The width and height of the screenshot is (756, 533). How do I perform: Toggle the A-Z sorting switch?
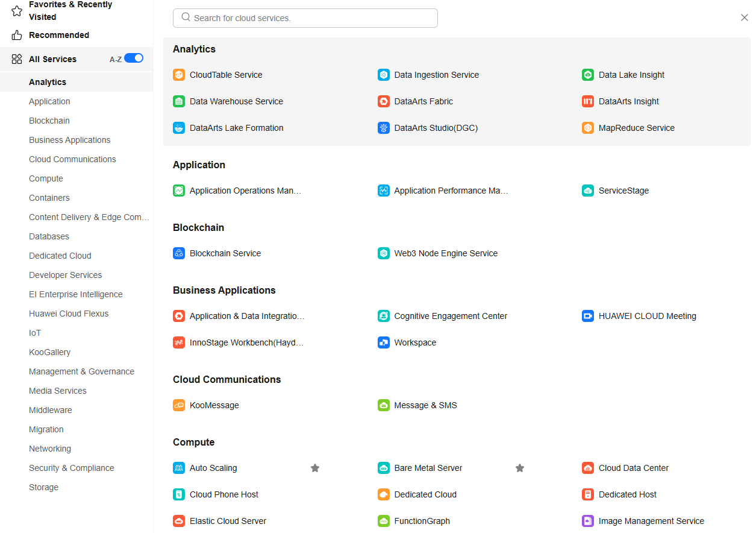tap(134, 58)
